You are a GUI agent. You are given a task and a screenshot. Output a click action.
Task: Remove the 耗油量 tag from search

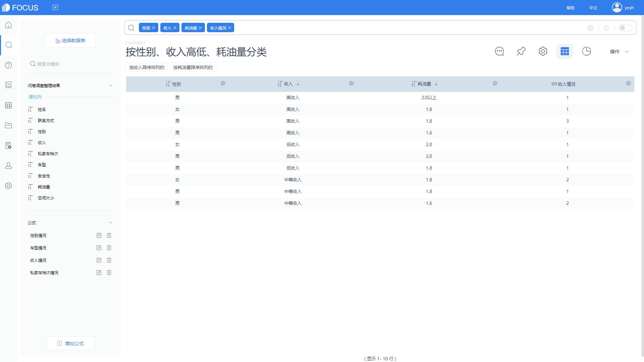point(200,28)
